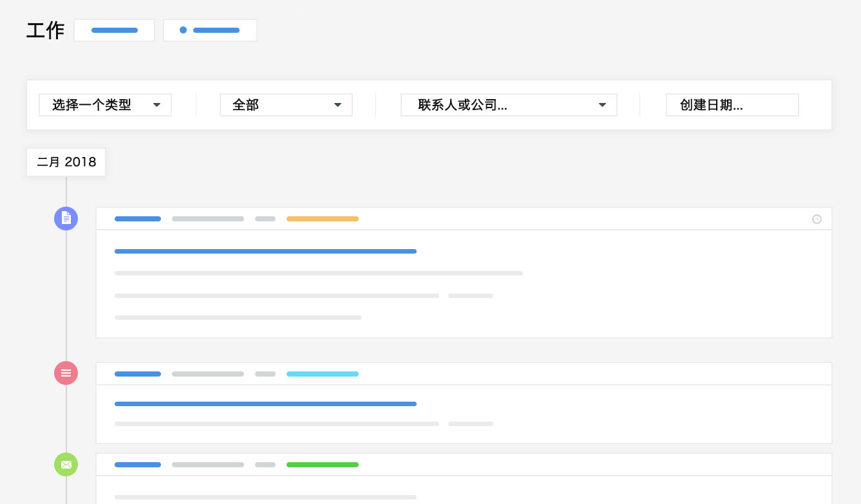Open the 联系人或公司... dropdown
This screenshot has height=504, width=861.
click(x=509, y=105)
